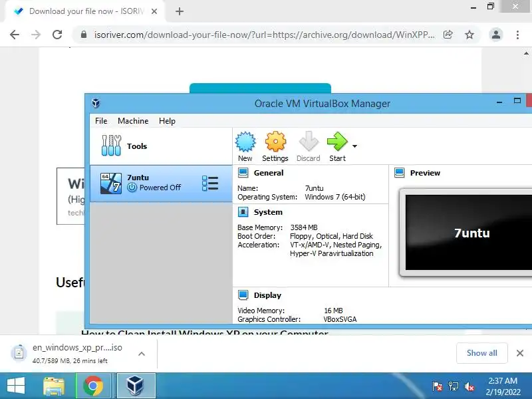Expand the Start button dropdown arrow
Screen dimensions: 532x399
[x=354, y=146]
